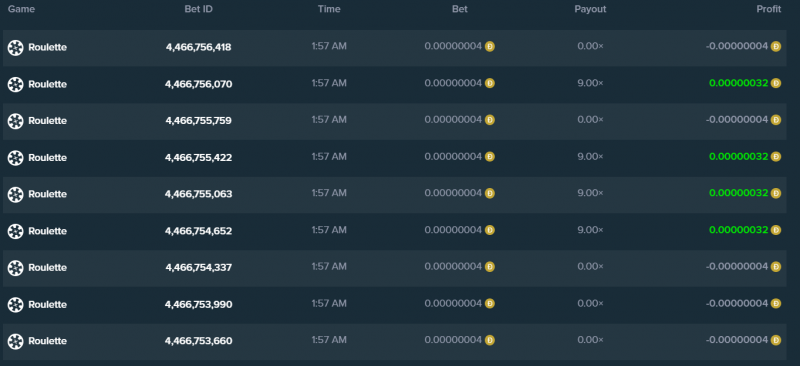Click the Roulette icon for bet 4,466,755,422
800x366 pixels.
pyautogui.click(x=16, y=158)
